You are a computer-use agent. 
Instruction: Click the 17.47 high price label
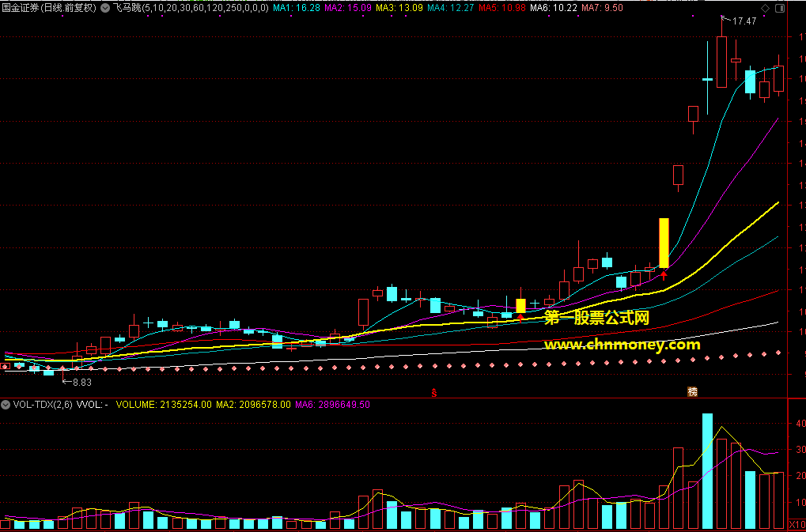tap(744, 21)
